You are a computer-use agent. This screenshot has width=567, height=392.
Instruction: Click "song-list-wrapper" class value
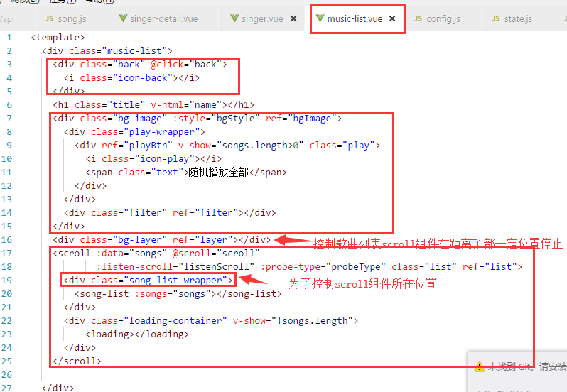(175, 281)
